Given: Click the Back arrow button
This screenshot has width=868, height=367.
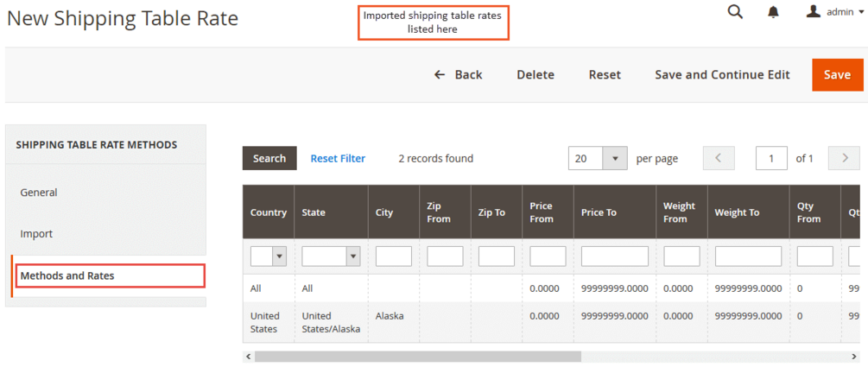Looking at the screenshot, I should tap(458, 75).
